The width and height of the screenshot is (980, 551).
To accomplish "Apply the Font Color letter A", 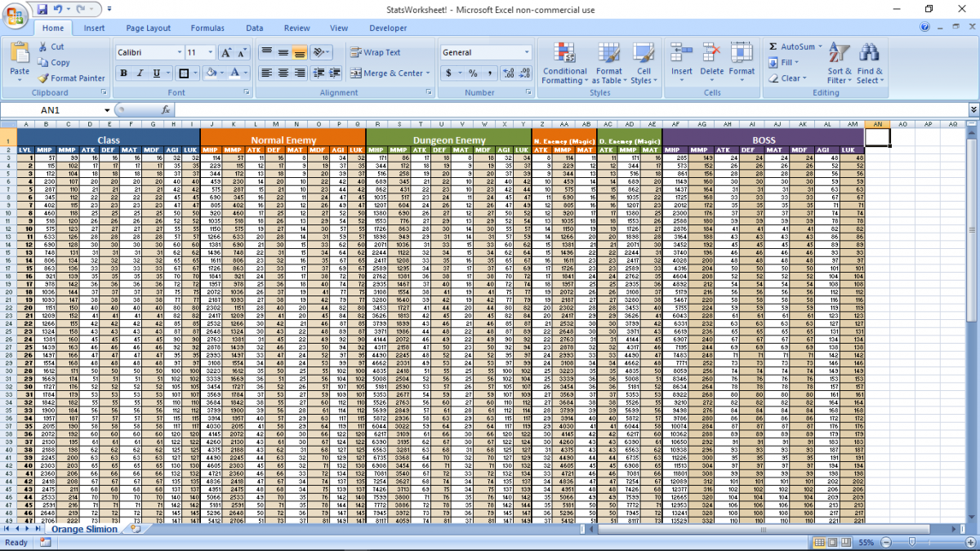I will pos(235,73).
